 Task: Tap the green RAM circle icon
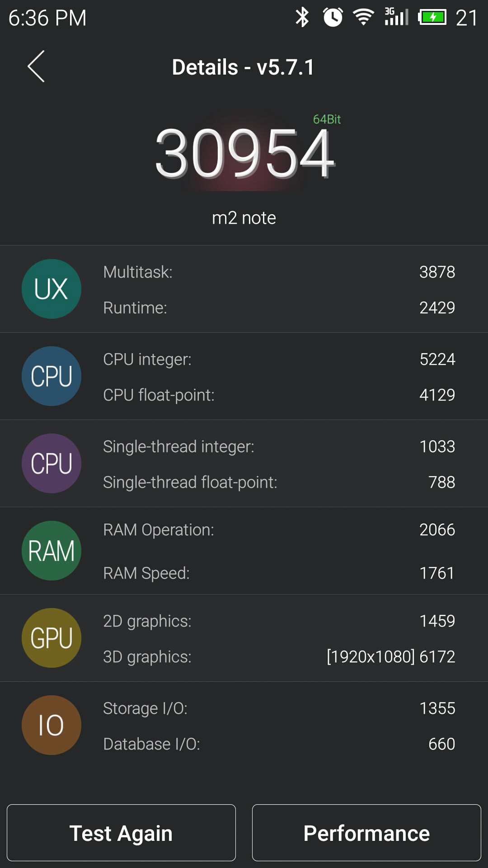[x=52, y=551]
